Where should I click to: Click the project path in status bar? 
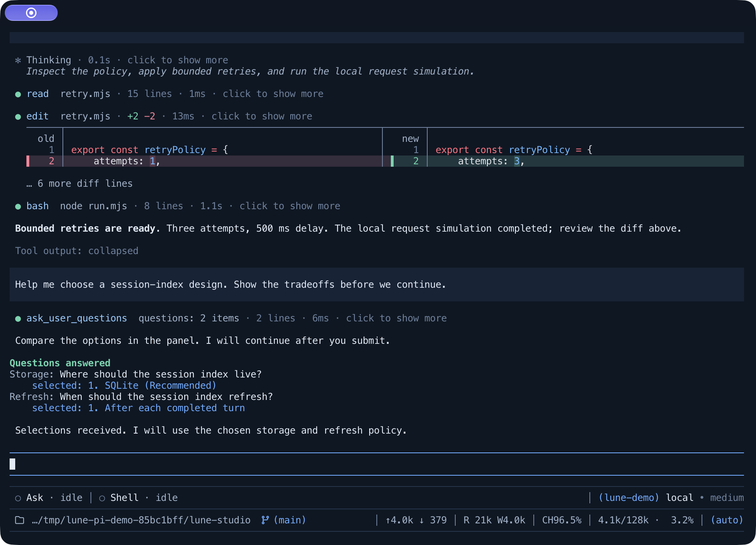141,520
